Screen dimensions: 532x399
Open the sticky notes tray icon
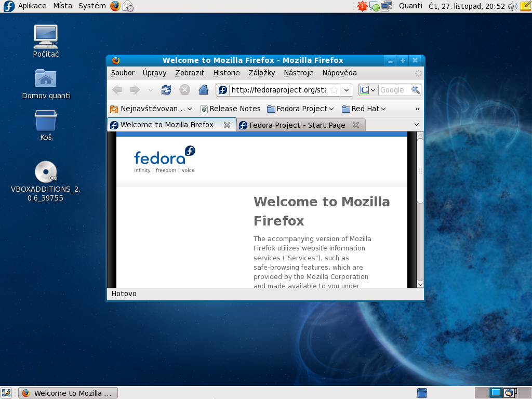coord(526,6)
